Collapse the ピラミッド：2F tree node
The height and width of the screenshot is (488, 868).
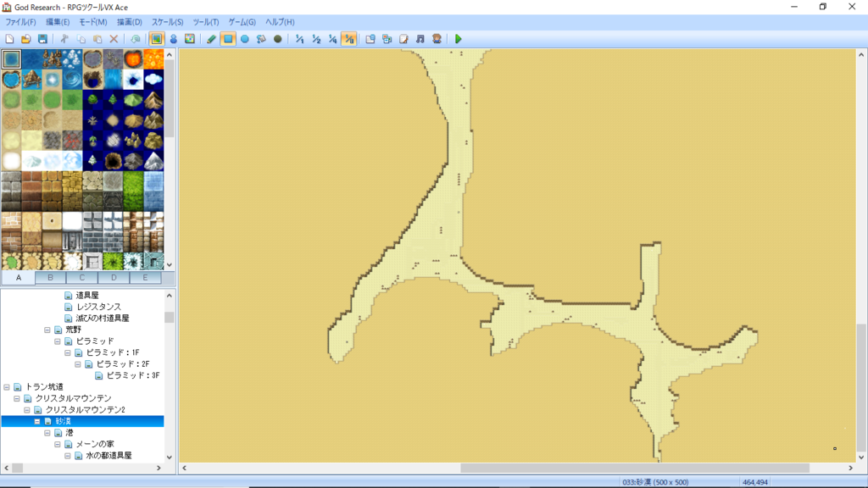tap(78, 364)
